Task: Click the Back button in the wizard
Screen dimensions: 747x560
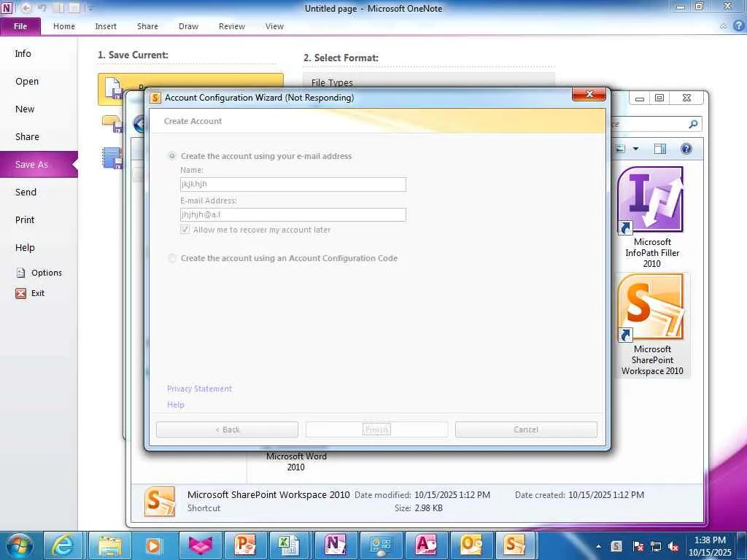Action: click(x=228, y=429)
